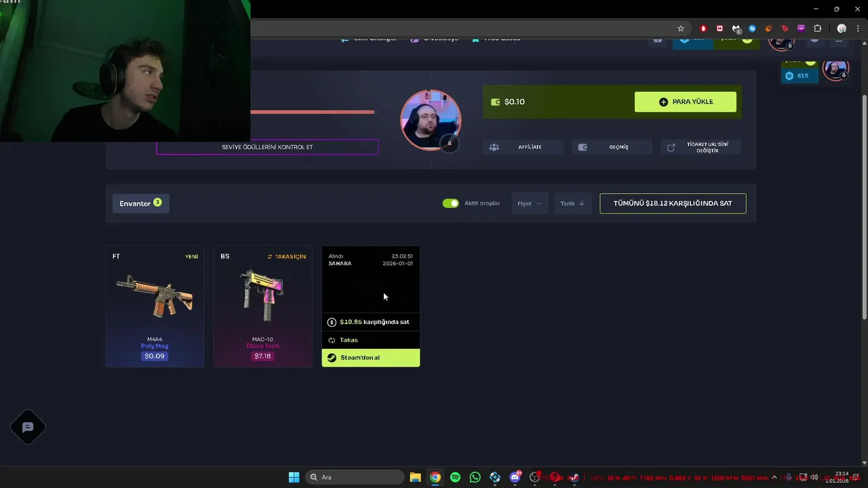868x488 pixels.
Task: Open the Windows Start menu
Action: pyautogui.click(x=294, y=477)
